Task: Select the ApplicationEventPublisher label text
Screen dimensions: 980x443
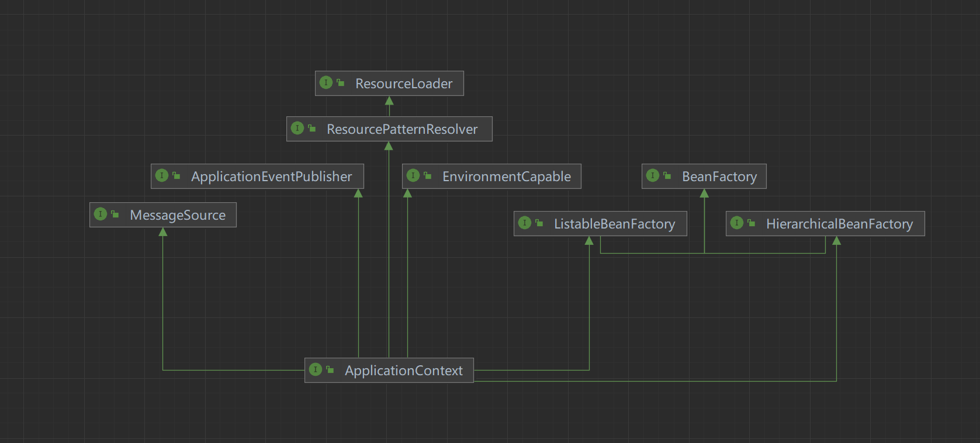Action: 272,176
